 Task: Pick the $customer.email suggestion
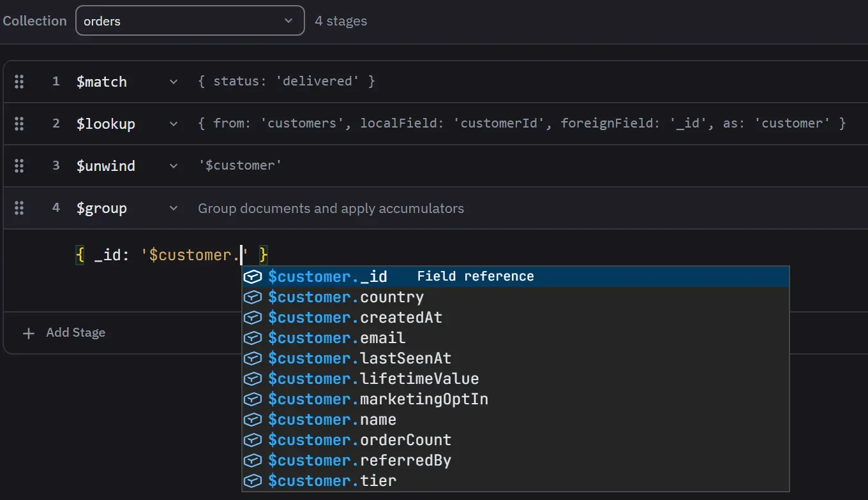point(515,338)
